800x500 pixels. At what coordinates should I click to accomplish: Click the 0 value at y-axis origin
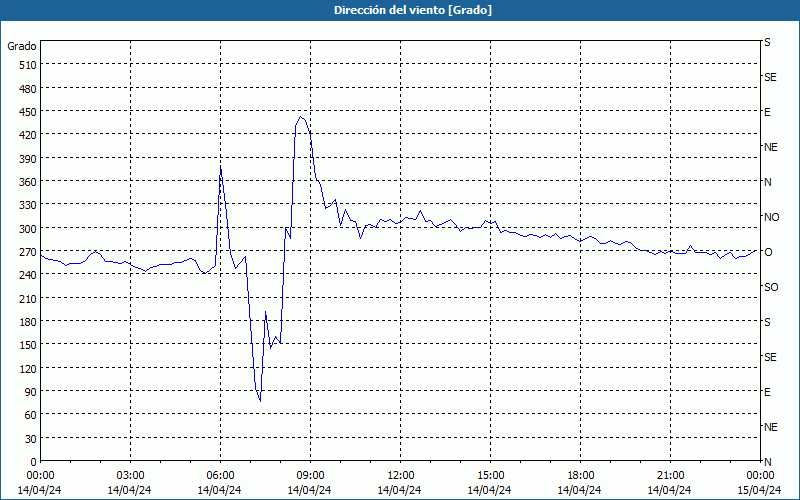coord(33,462)
